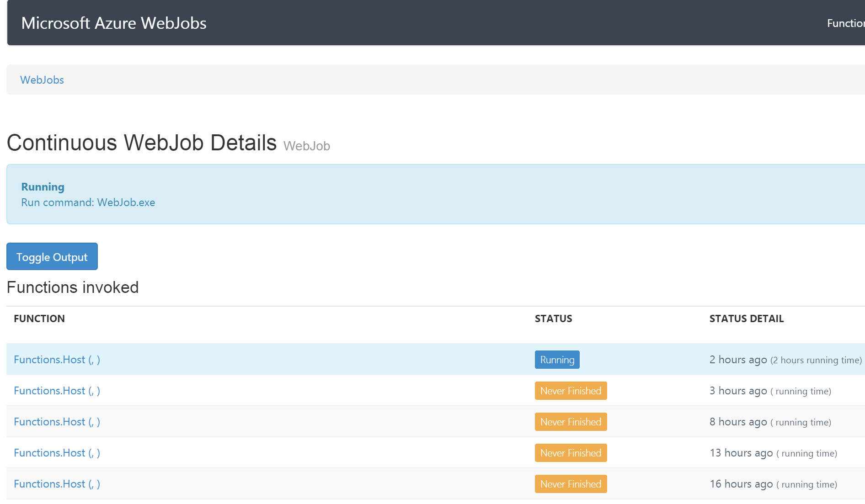The width and height of the screenshot is (865, 504).
Task: Open Functions.Host invoked 16 hours ago
Action: pyautogui.click(x=57, y=484)
